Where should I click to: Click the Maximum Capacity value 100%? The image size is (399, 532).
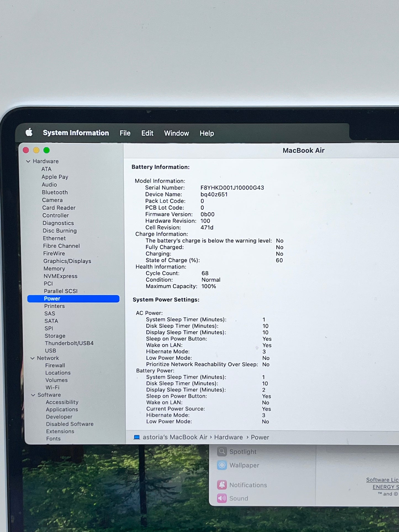209,286
